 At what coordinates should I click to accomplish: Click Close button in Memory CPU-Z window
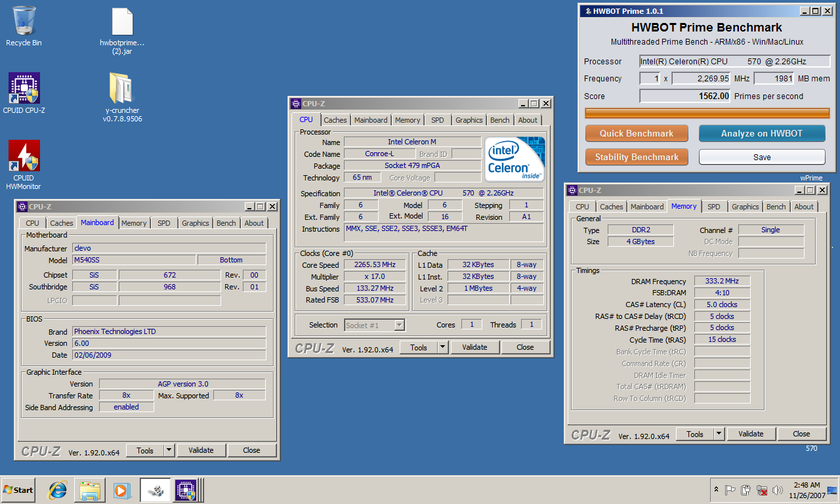point(801,434)
